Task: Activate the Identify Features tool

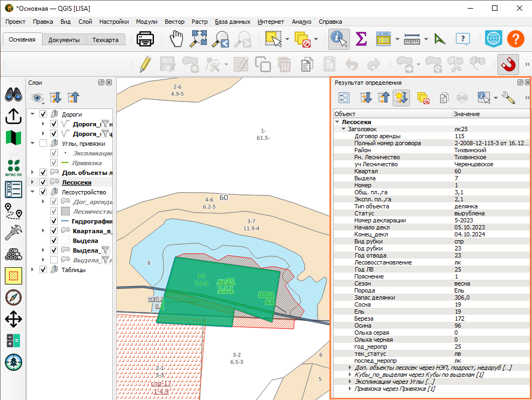Action: point(339,39)
